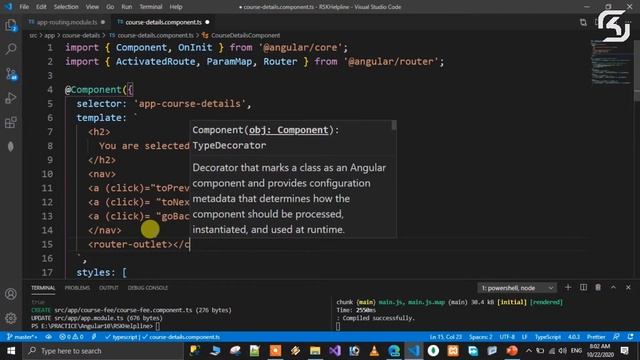Click the selector line 'app-course-details'
The width and height of the screenshot is (640, 360).
(x=163, y=104)
